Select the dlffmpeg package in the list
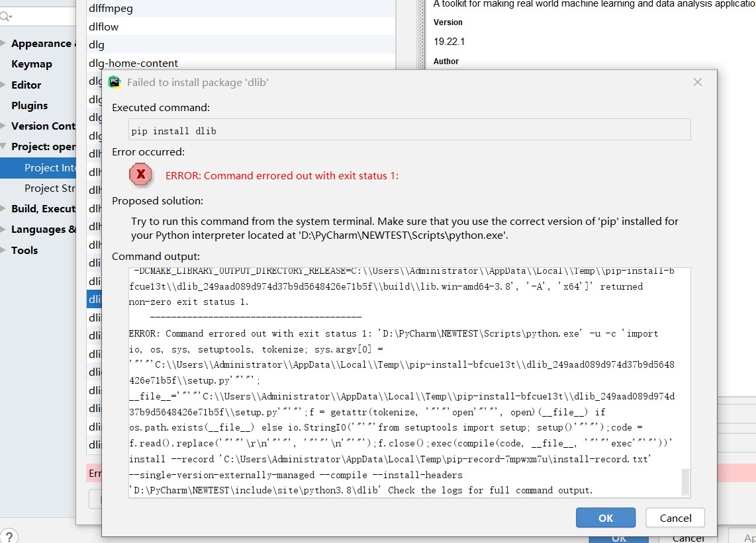The width and height of the screenshot is (756, 543). coord(241,8)
